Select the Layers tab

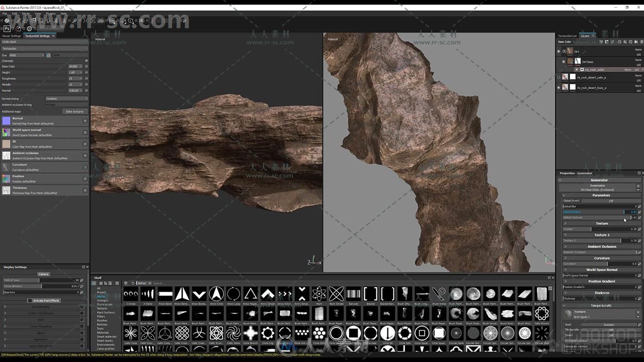coord(585,36)
